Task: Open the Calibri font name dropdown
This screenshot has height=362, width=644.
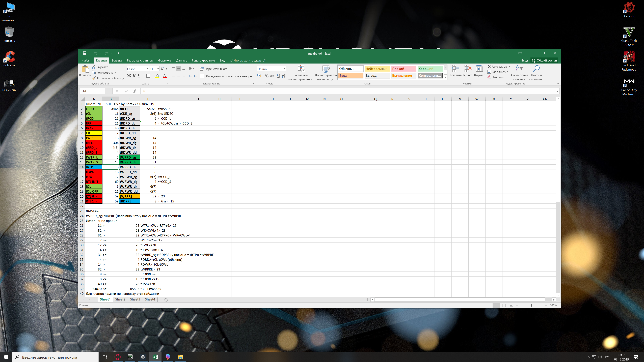Action: (x=148, y=69)
